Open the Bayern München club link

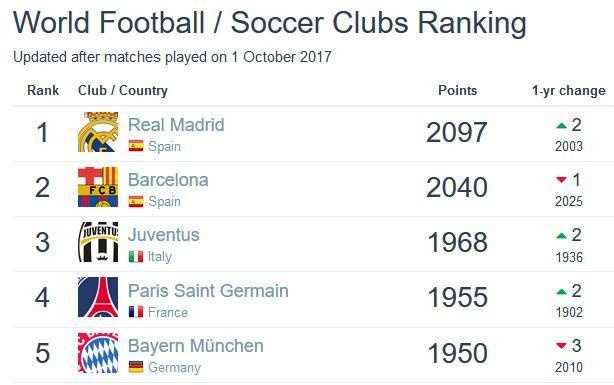tap(196, 346)
